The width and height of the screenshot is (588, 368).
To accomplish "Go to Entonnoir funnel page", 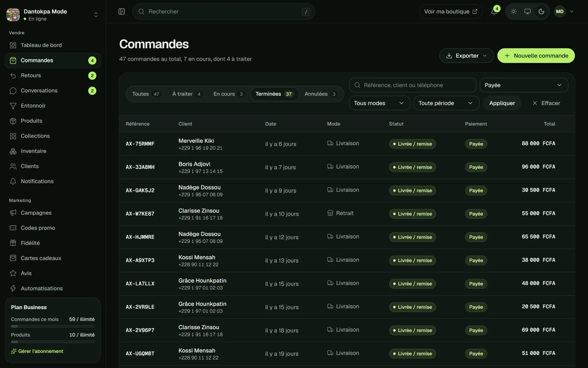I will [53, 106].
